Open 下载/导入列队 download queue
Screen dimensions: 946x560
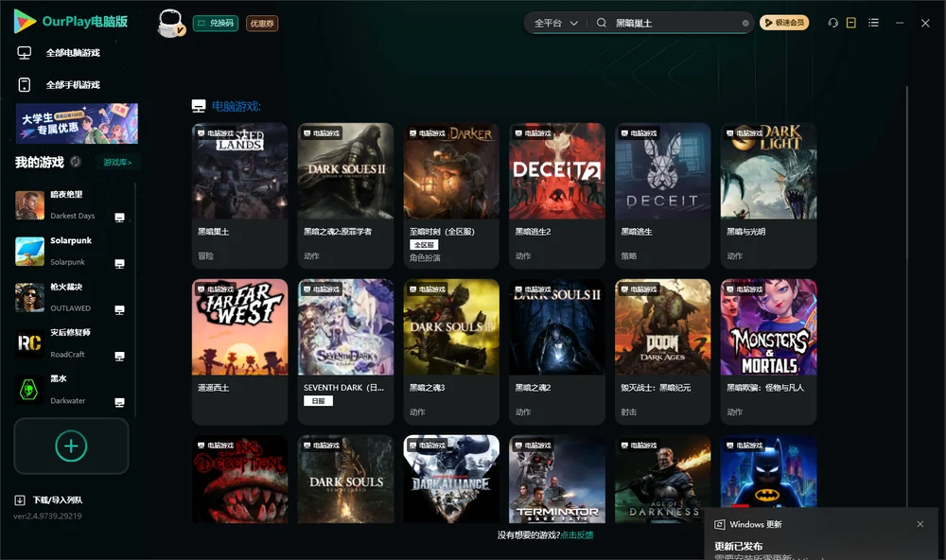click(58, 499)
